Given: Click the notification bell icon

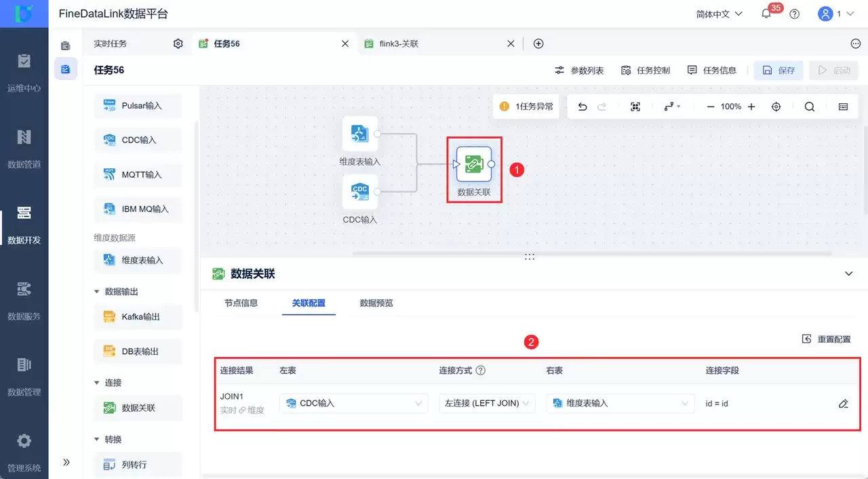Looking at the screenshot, I should click(766, 14).
